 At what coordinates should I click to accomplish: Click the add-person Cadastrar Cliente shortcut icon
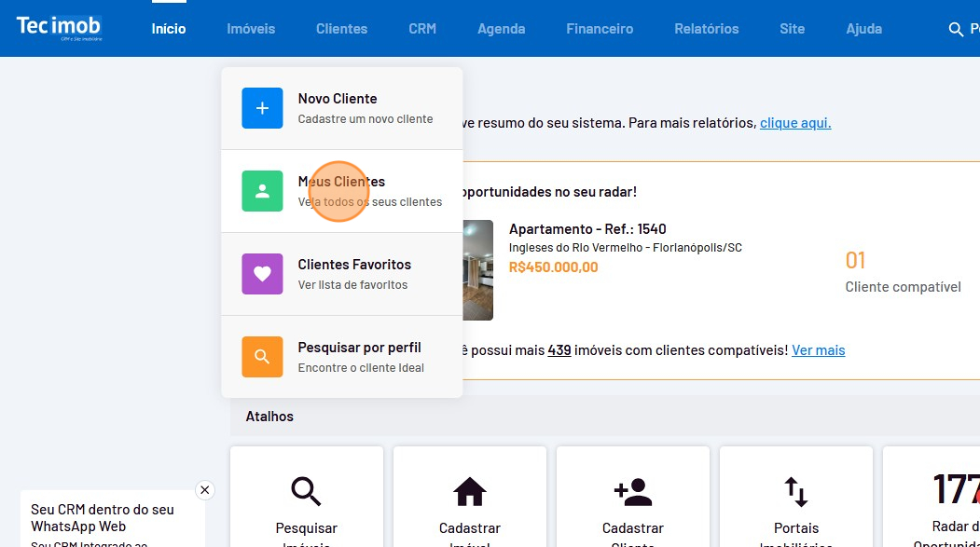[x=633, y=490]
